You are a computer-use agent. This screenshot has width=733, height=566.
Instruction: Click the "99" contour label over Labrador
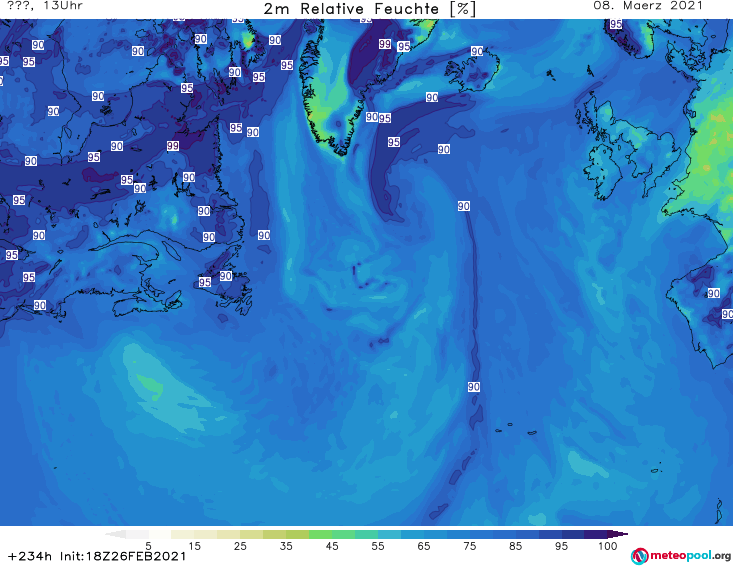pyautogui.click(x=173, y=146)
